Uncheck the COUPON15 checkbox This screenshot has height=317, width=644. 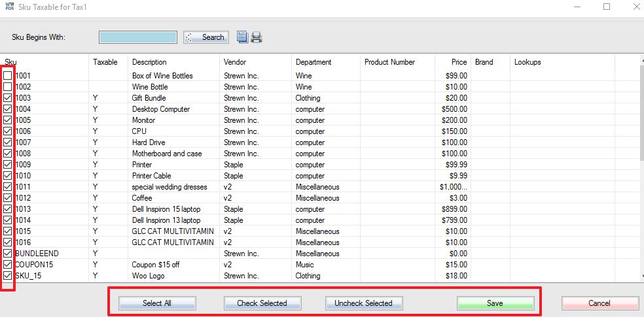tap(8, 264)
